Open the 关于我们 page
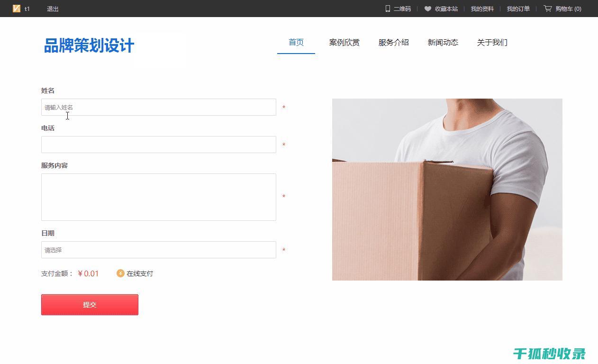 492,43
